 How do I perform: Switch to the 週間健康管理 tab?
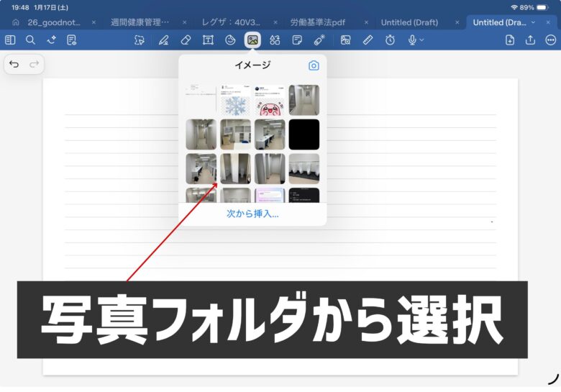coord(140,22)
